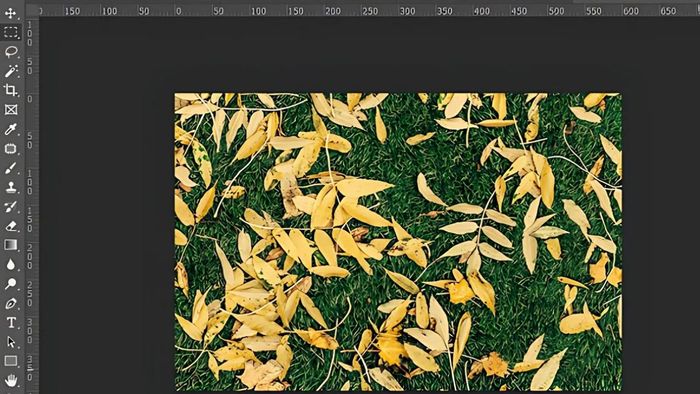Viewport: 700px width, 394px height.
Task: Click the yellow leaves image on canvas
Action: [398, 241]
